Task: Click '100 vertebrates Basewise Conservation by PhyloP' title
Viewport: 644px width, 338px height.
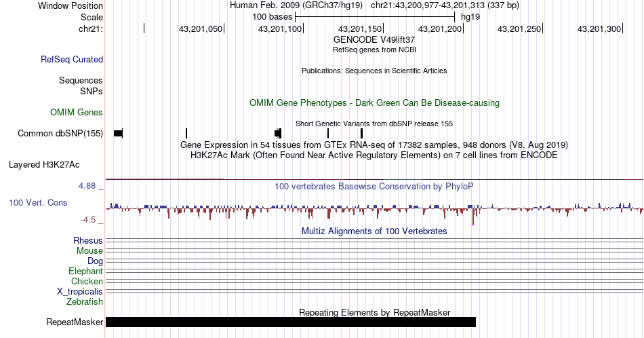Action: pyautogui.click(x=374, y=186)
